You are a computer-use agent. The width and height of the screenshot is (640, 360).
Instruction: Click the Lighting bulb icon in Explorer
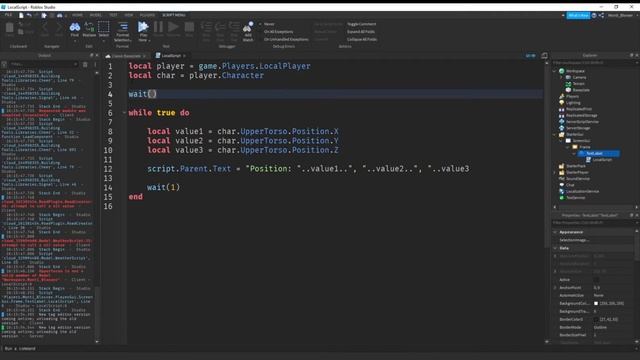562,102
